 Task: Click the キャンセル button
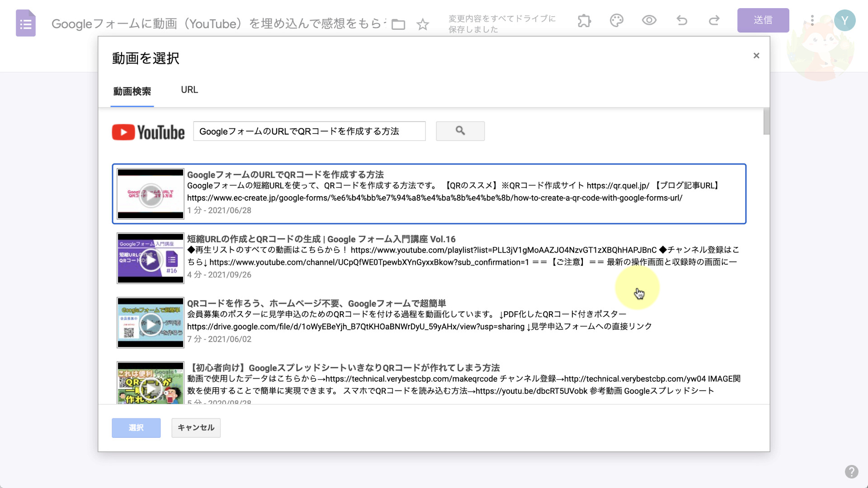tap(196, 428)
